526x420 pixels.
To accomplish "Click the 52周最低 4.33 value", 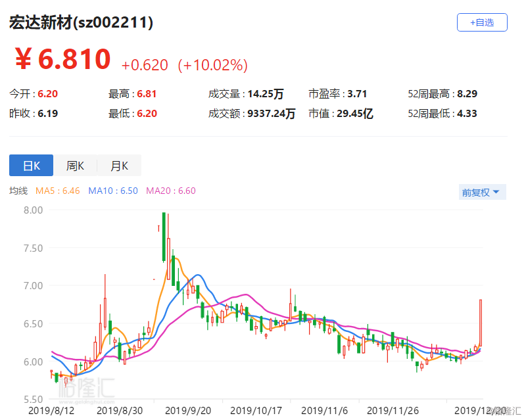I will pos(442,114).
